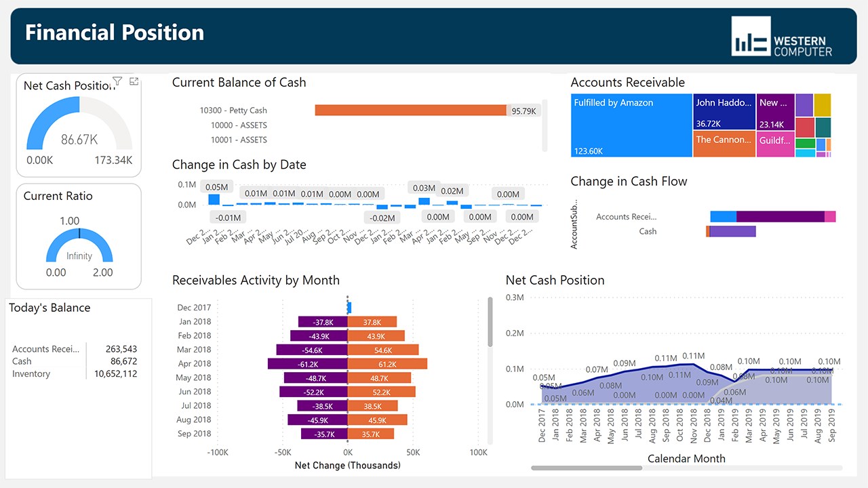Click the Dec 2017 small blue bar
This screenshot has width=868, height=488.
(x=349, y=308)
